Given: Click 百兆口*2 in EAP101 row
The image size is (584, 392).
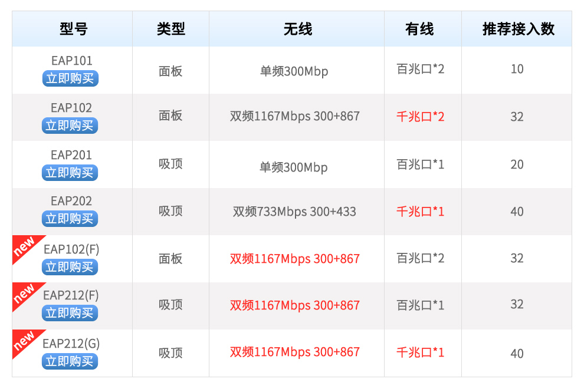Looking at the screenshot, I should click(420, 69).
